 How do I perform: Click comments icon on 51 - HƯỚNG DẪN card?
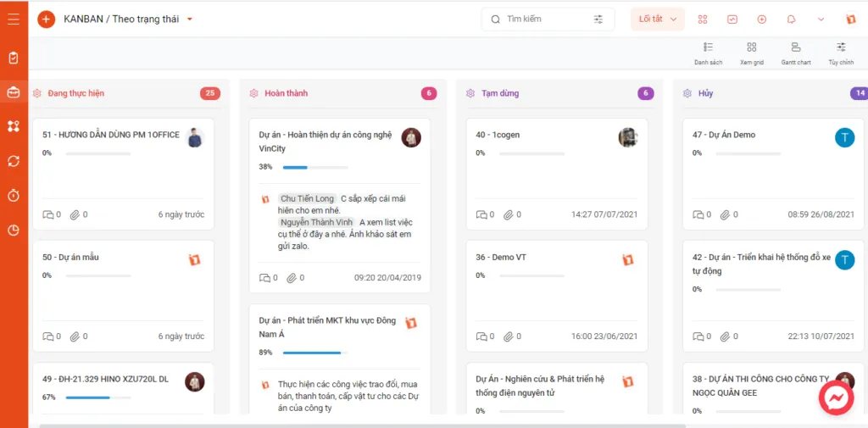[x=48, y=214]
